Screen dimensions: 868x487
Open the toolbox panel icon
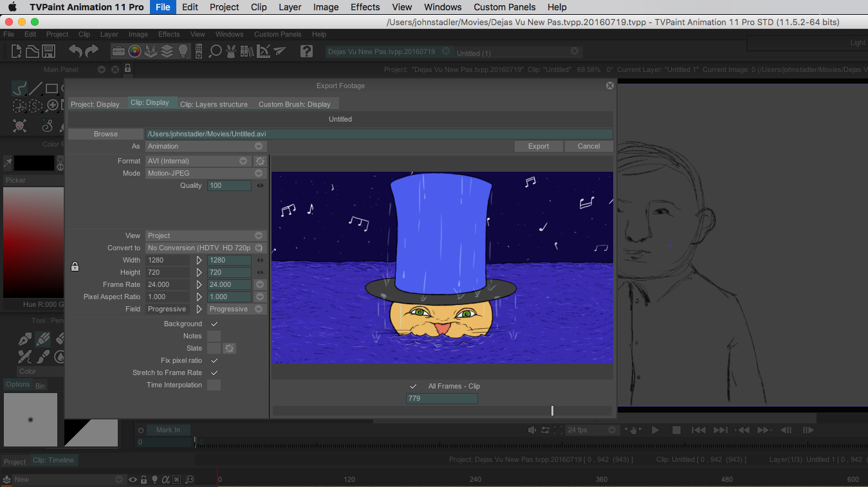tap(118, 51)
